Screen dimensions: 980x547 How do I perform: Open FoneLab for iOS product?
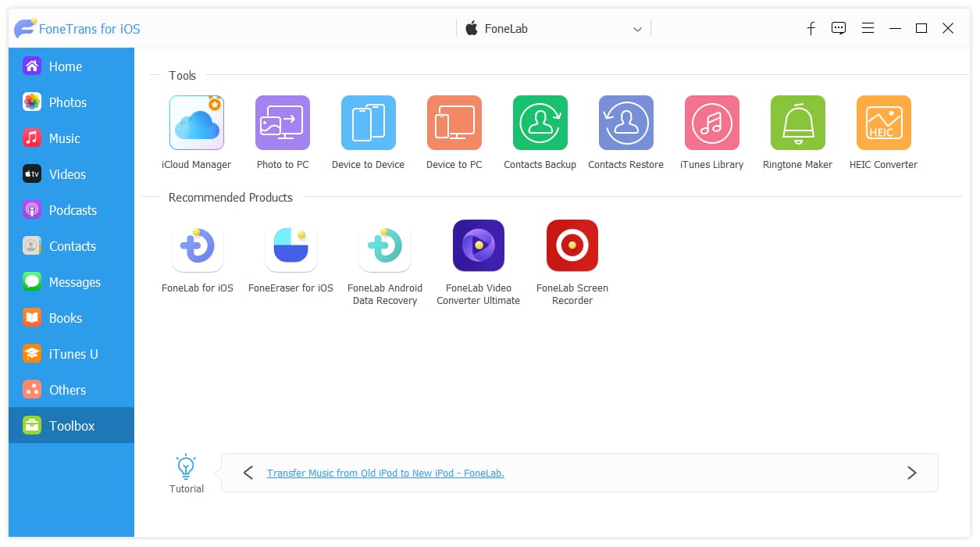pos(198,245)
